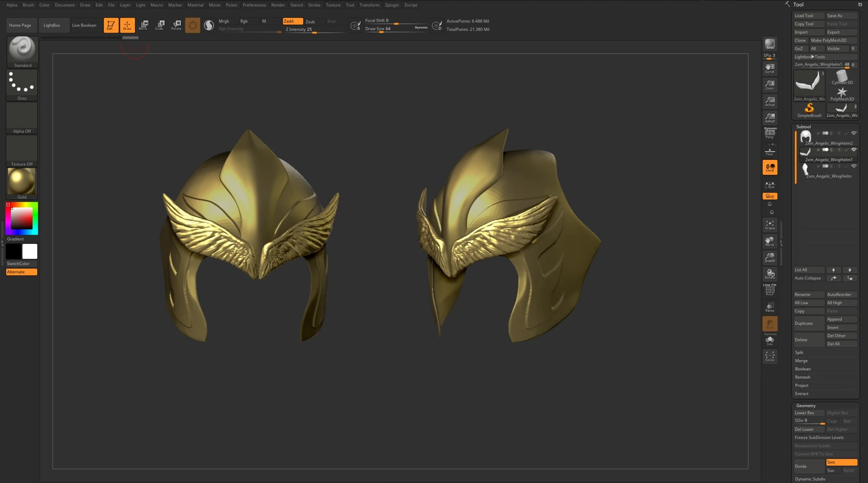Screen dimensions: 868x483
Task: Open the Gold material thumbnail
Action: [x=22, y=182]
